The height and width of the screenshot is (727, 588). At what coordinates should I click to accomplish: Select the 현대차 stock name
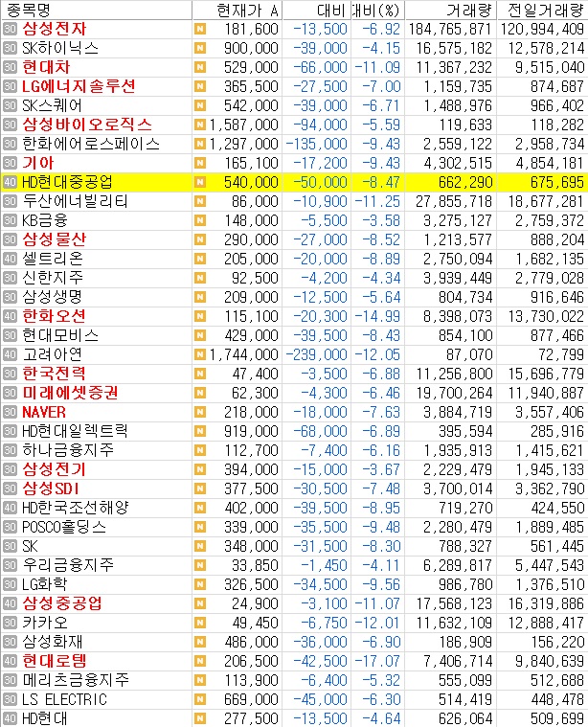[46, 67]
